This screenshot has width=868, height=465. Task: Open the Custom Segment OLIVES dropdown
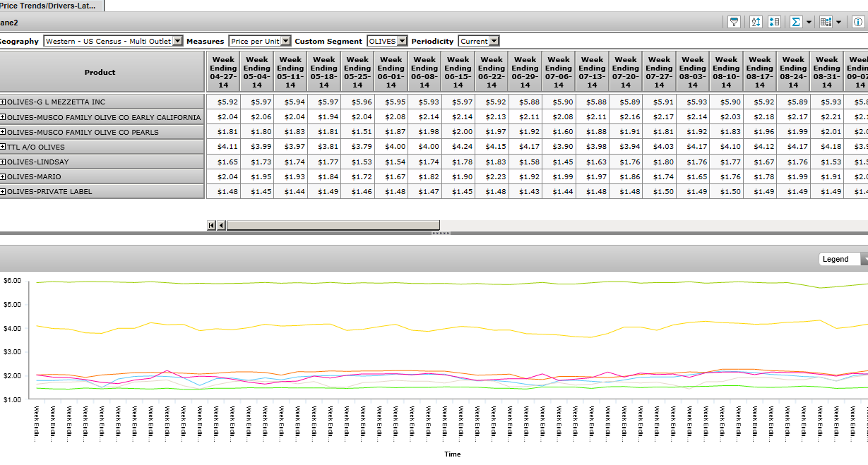[x=402, y=42]
